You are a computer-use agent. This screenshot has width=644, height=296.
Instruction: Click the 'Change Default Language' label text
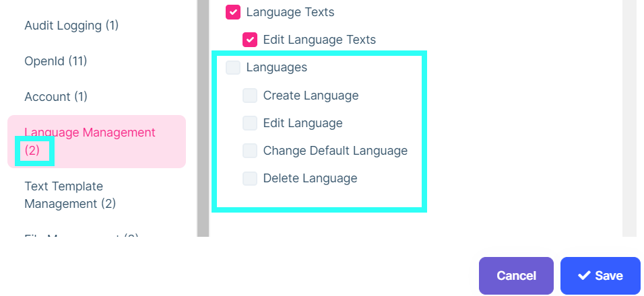point(335,151)
